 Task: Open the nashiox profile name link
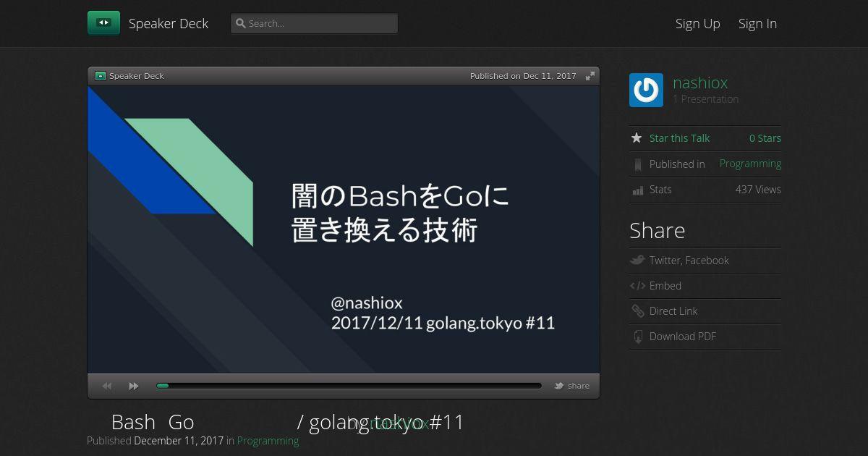[x=700, y=83]
